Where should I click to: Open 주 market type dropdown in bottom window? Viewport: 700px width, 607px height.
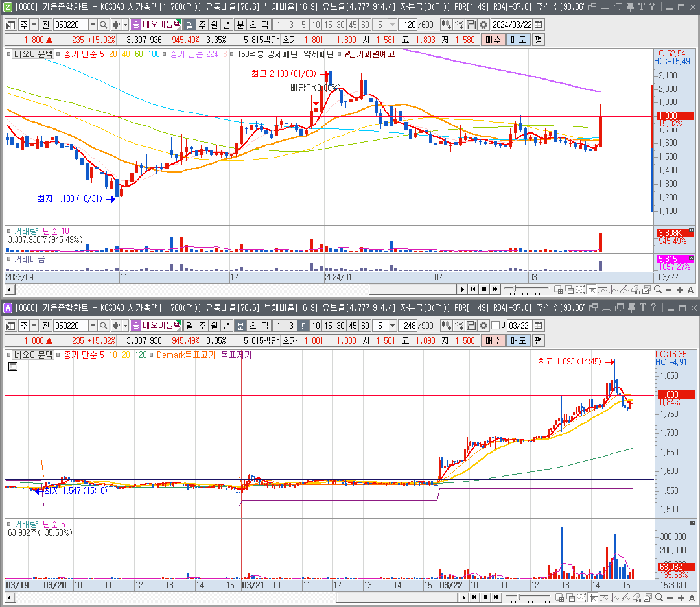tap(34, 326)
